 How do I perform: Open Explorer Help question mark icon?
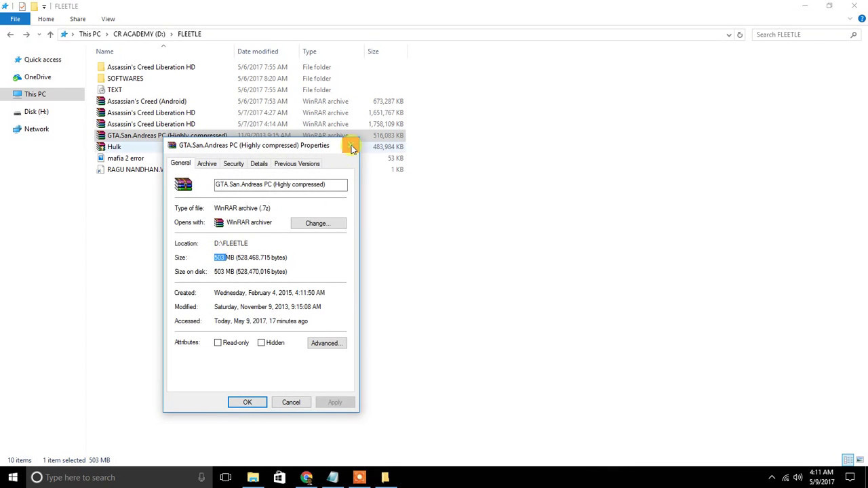862,19
